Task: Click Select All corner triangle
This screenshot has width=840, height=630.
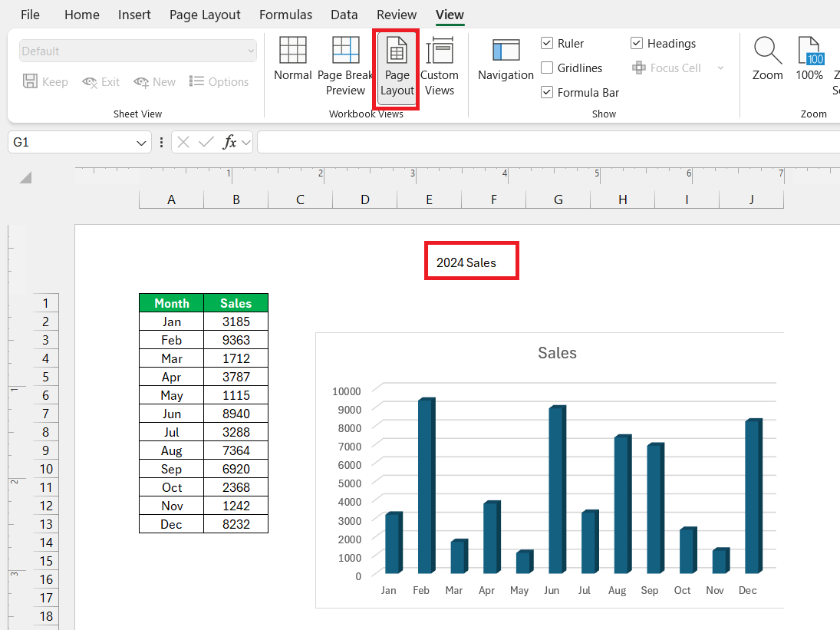Action: pyautogui.click(x=25, y=177)
